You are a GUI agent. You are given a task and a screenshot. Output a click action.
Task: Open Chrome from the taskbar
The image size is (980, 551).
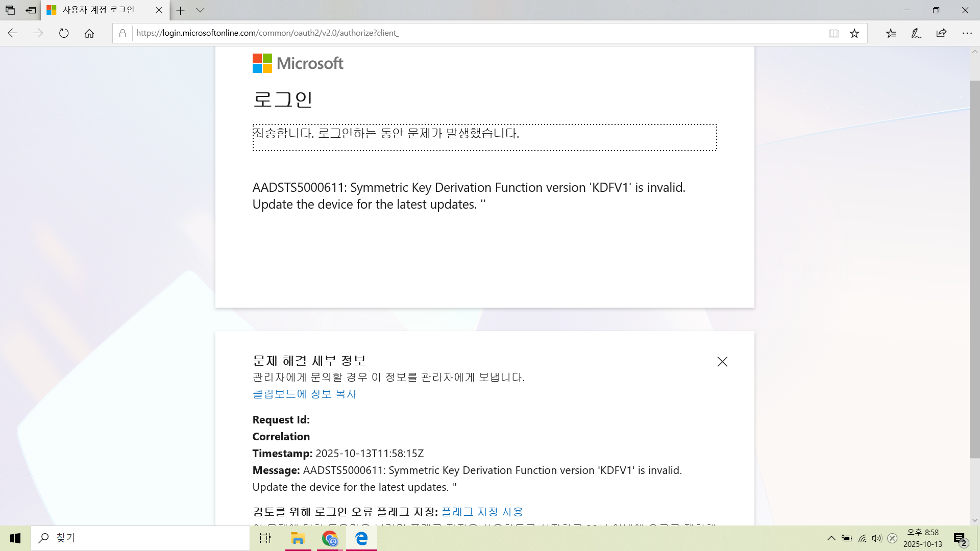pos(330,538)
